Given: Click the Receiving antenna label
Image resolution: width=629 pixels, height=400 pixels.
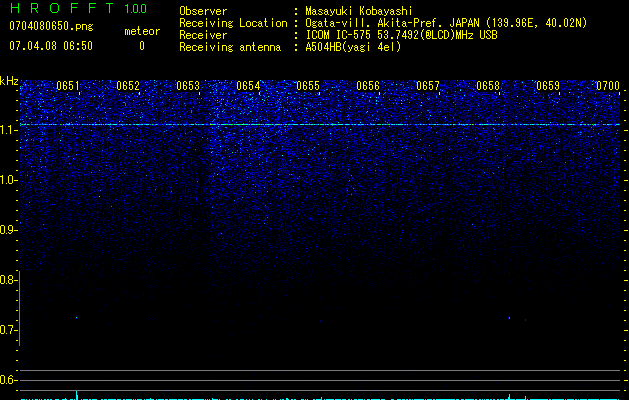Looking at the screenshot, I should [230, 47].
